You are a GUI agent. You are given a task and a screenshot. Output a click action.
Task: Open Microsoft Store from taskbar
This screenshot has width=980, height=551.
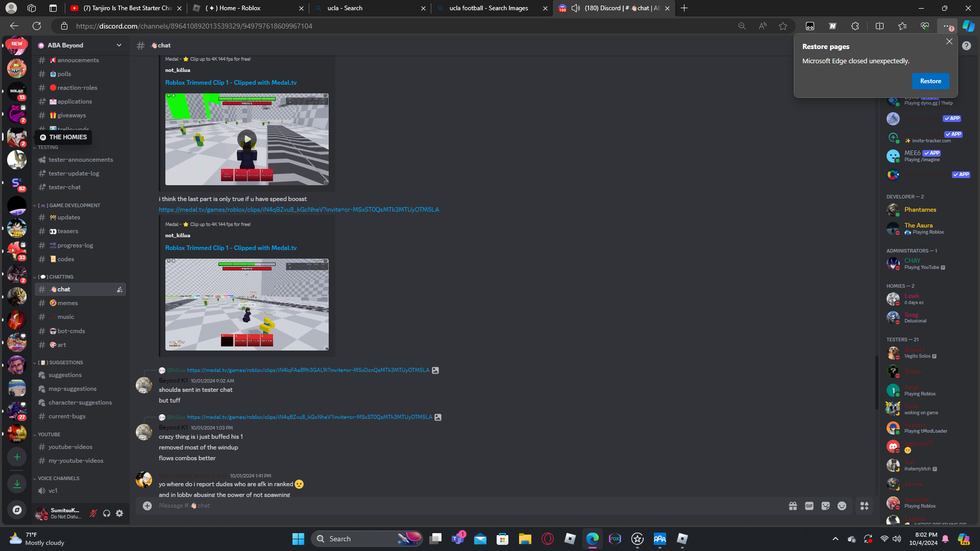(x=502, y=539)
